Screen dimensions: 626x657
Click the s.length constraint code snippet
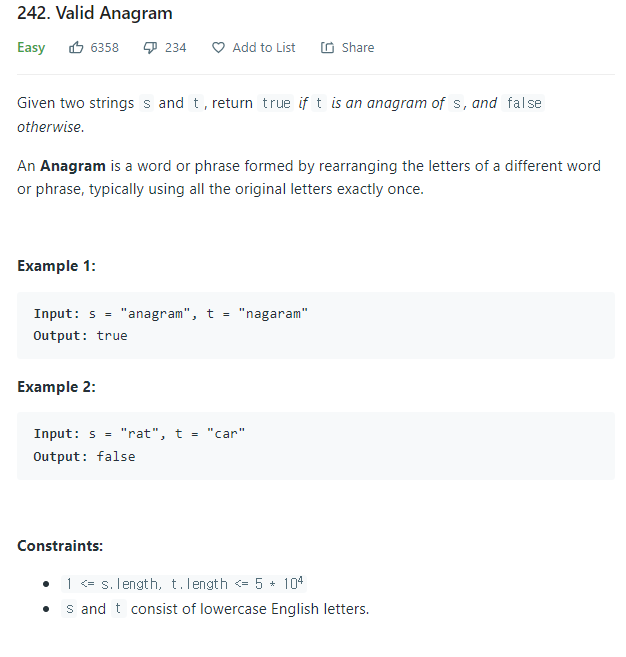pyautogui.click(x=184, y=583)
